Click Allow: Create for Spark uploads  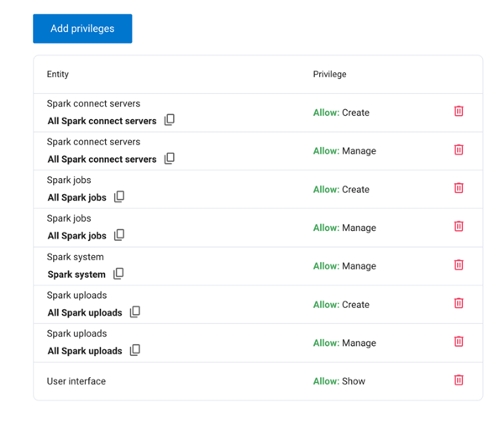[x=341, y=305]
